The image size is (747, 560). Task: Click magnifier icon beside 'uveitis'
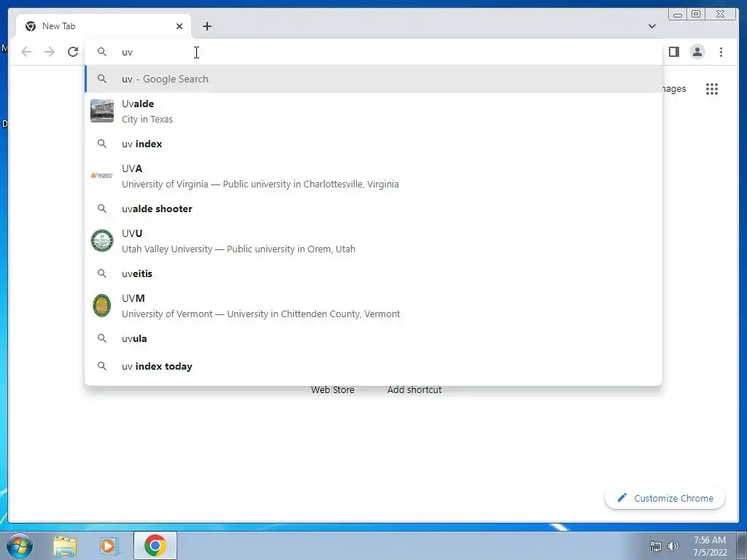pyautogui.click(x=102, y=273)
